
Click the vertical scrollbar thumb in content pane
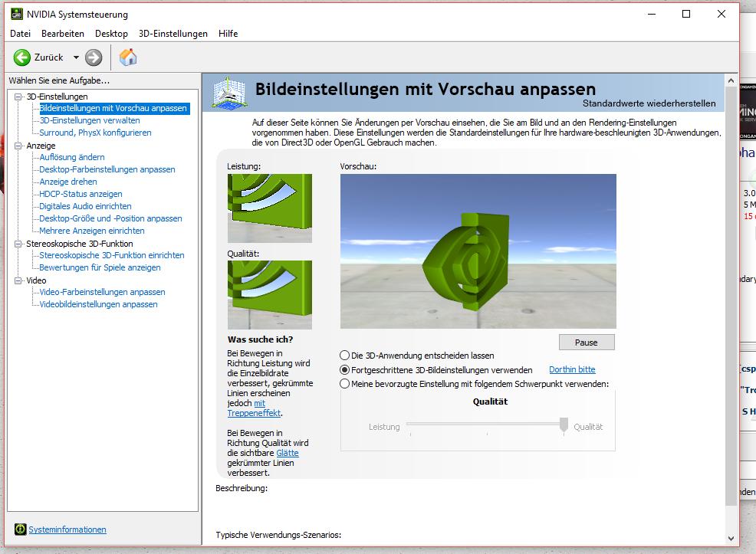pyautogui.click(x=731, y=297)
